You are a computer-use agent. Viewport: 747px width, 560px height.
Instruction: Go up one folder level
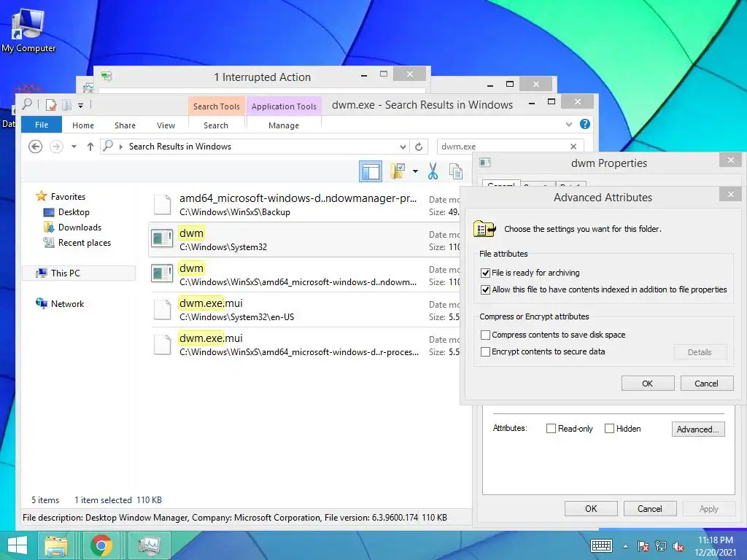click(x=90, y=146)
